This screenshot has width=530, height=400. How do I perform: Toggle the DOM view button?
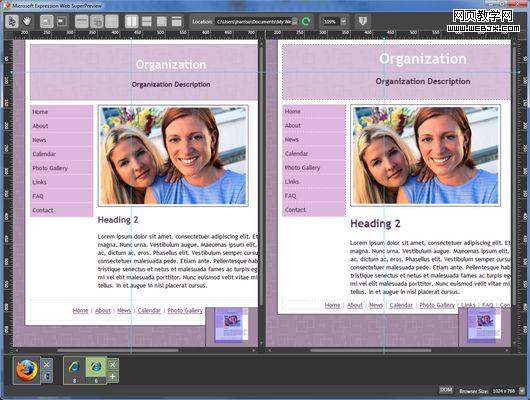(446, 390)
